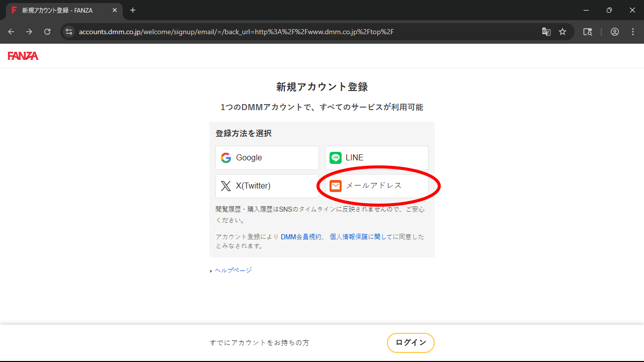Reload the current page
Viewport: 644px width, 362px height.
pyautogui.click(x=47, y=32)
